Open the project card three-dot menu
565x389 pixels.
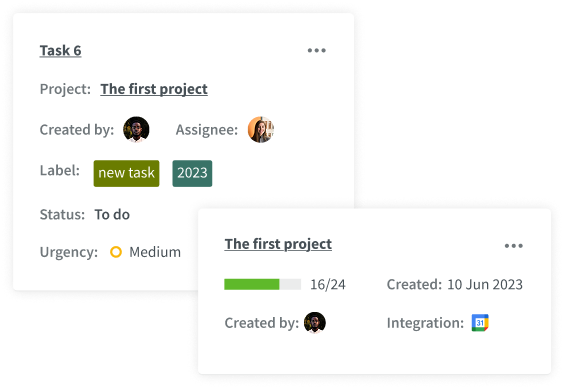coord(513,246)
